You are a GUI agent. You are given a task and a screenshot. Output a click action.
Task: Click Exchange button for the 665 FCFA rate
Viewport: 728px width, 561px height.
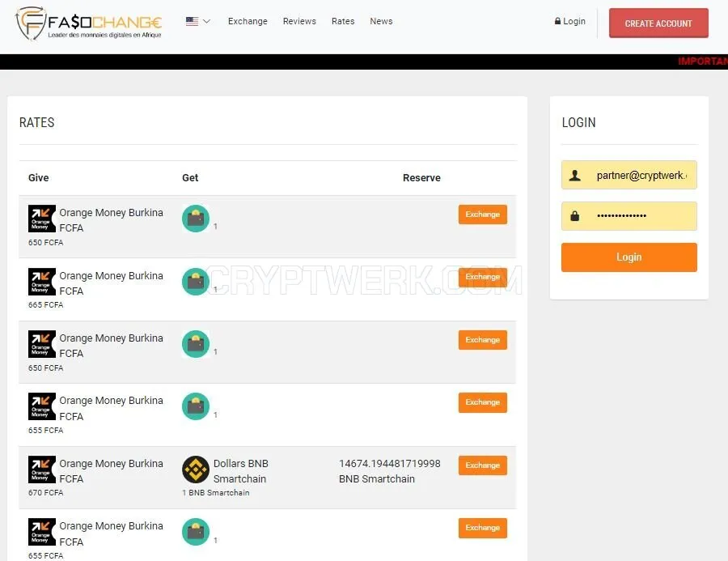(x=482, y=277)
